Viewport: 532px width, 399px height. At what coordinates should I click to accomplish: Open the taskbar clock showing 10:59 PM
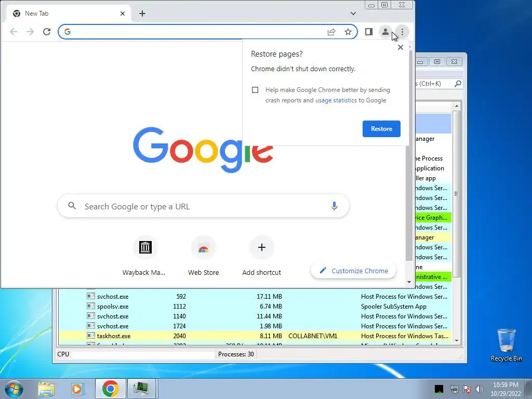pos(506,389)
